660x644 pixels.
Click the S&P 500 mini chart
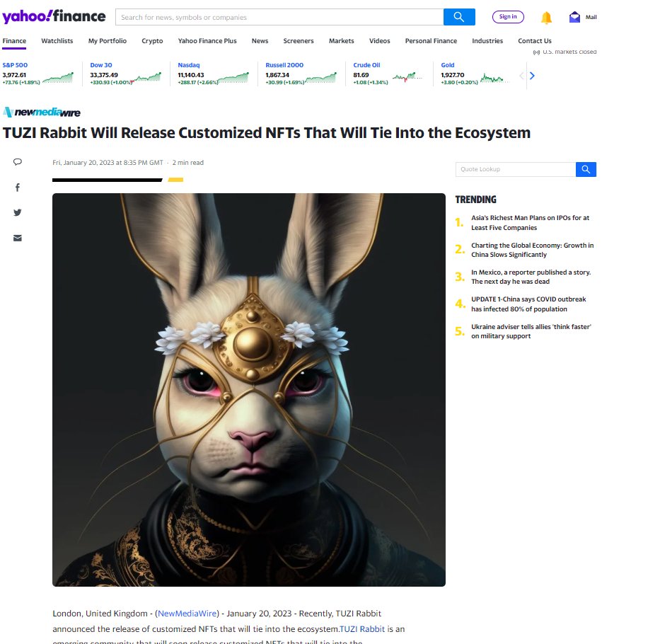point(58,78)
